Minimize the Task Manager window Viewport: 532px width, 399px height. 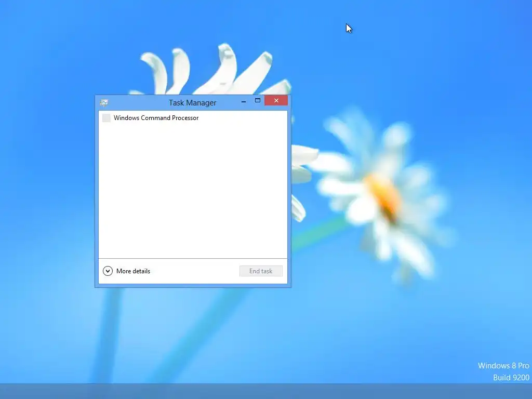(x=243, y=101)
